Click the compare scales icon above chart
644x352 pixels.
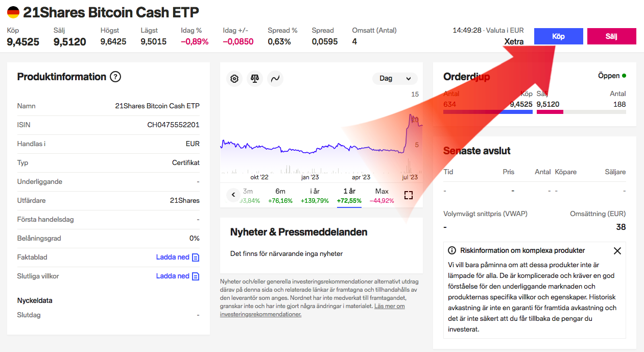(255, 79)
